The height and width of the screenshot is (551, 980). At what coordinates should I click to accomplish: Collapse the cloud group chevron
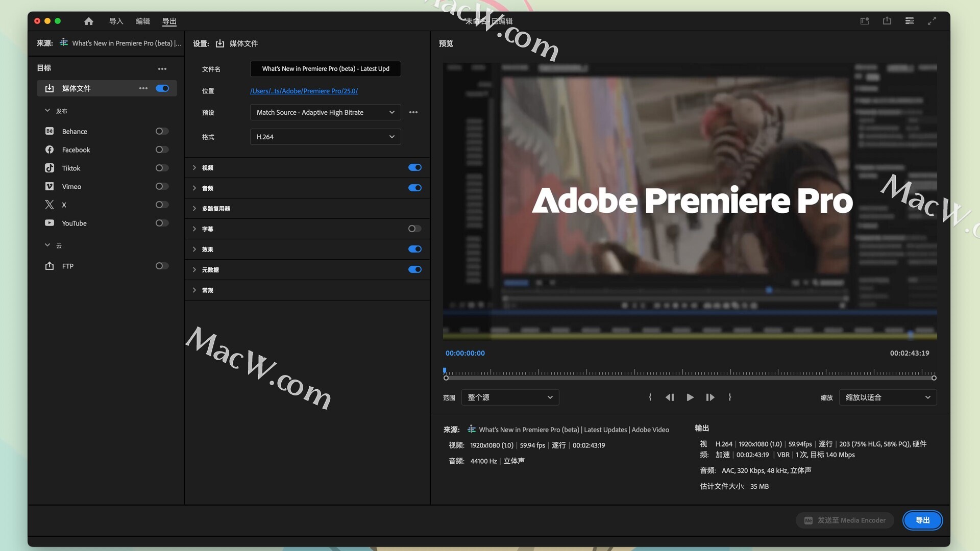pos(47,245)
